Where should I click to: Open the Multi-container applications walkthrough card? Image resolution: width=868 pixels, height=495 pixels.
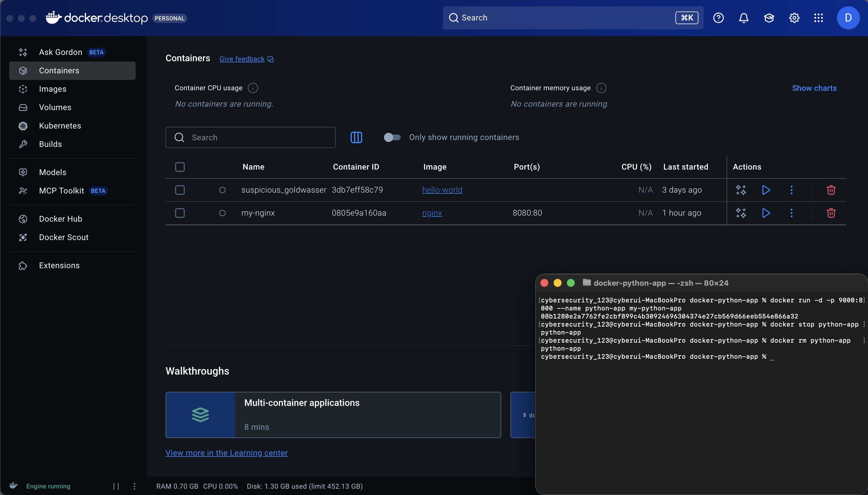pyautogui.click(x=333, y=415)
